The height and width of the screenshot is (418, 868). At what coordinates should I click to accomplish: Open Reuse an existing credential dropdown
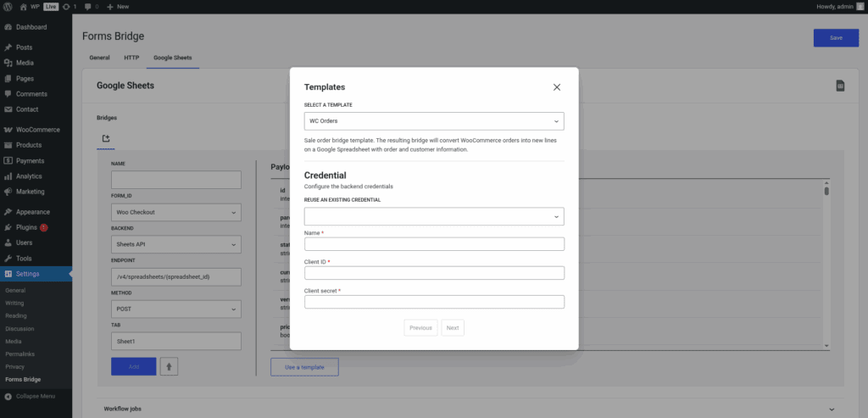point(434,216)
